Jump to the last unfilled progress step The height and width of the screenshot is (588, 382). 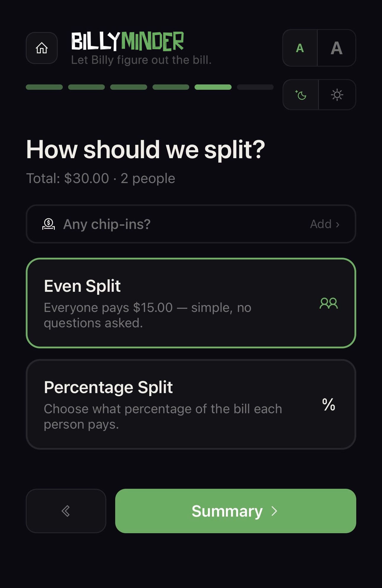tap(255, 87)
